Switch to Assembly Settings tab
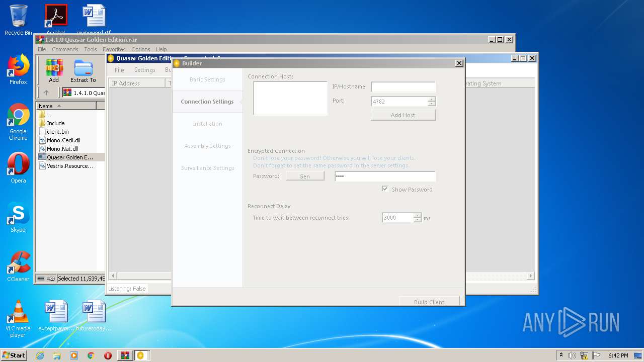Screen dimensions: 644x362 [207, 146]
